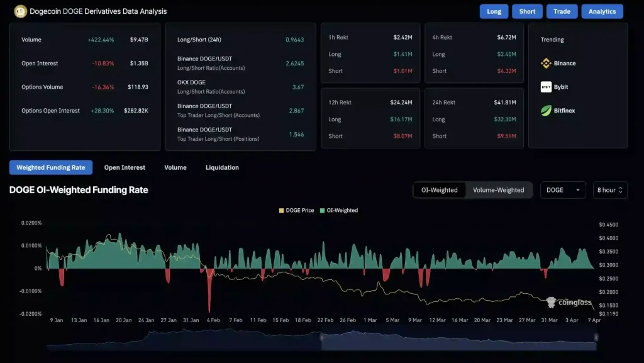644x363 pixels.
Task: Click 12h Rekt Short value $8.07M
Action: [x=402, y=136]
